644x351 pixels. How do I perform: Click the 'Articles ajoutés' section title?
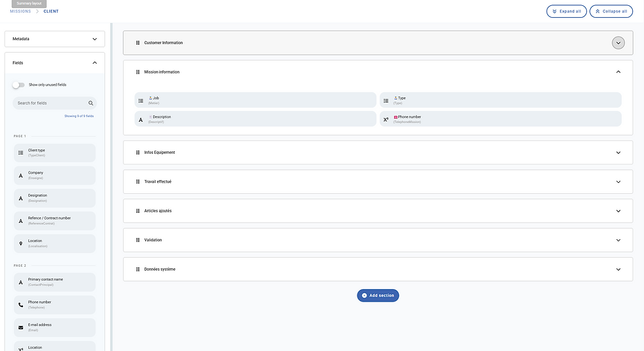158,211
